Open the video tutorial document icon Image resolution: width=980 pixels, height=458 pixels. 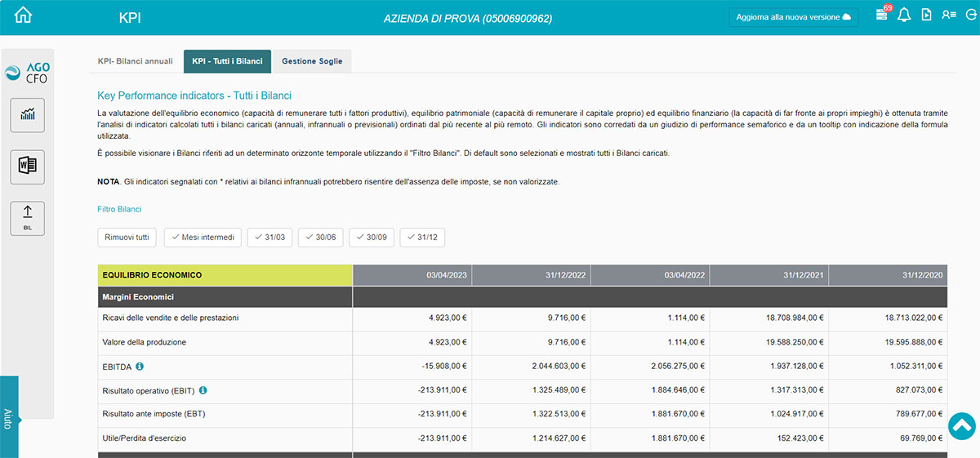(x=926, y=16)
